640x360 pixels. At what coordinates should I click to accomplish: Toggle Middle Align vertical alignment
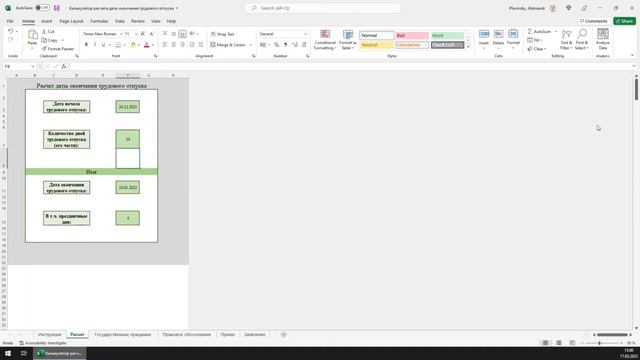[173, 34]
